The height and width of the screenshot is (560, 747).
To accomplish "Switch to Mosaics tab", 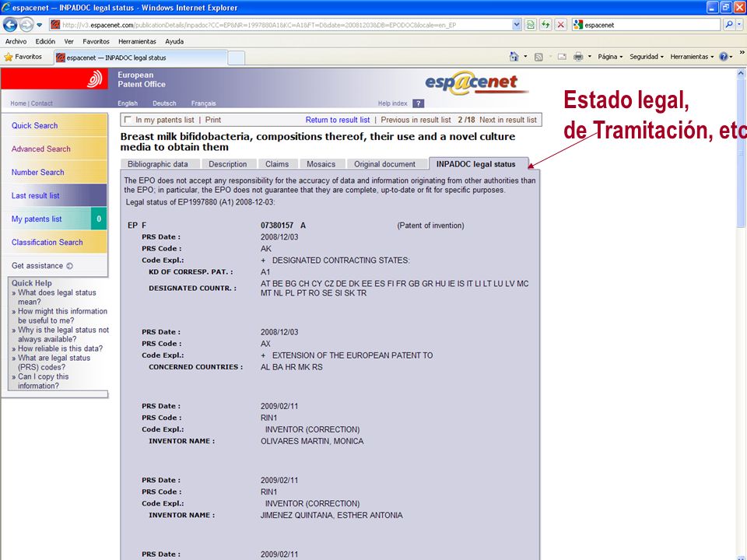I will (x=321, y=164).
